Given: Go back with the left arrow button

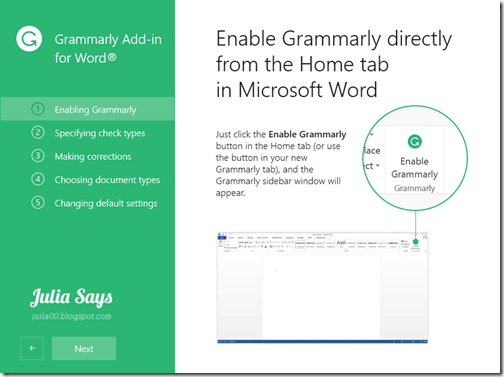Looking at the screenshot, I should [32, 348].
